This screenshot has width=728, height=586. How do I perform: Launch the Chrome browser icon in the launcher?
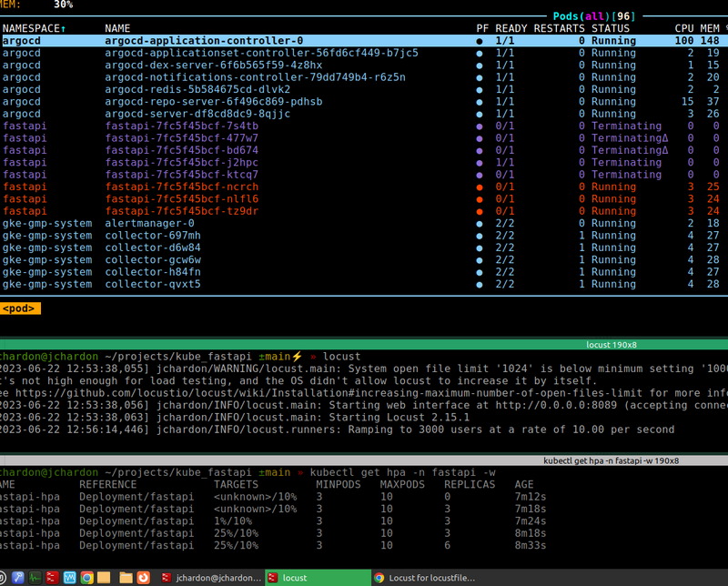click(x=86, y=577)
